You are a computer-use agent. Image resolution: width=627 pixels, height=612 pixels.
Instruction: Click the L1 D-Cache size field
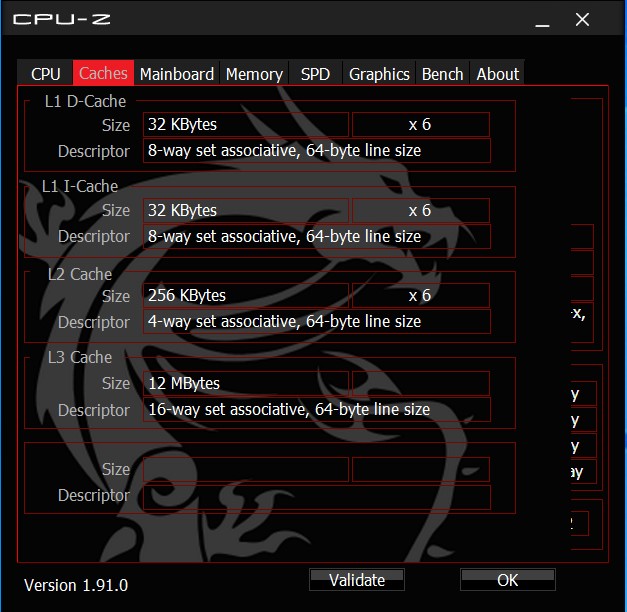(246, 124)
